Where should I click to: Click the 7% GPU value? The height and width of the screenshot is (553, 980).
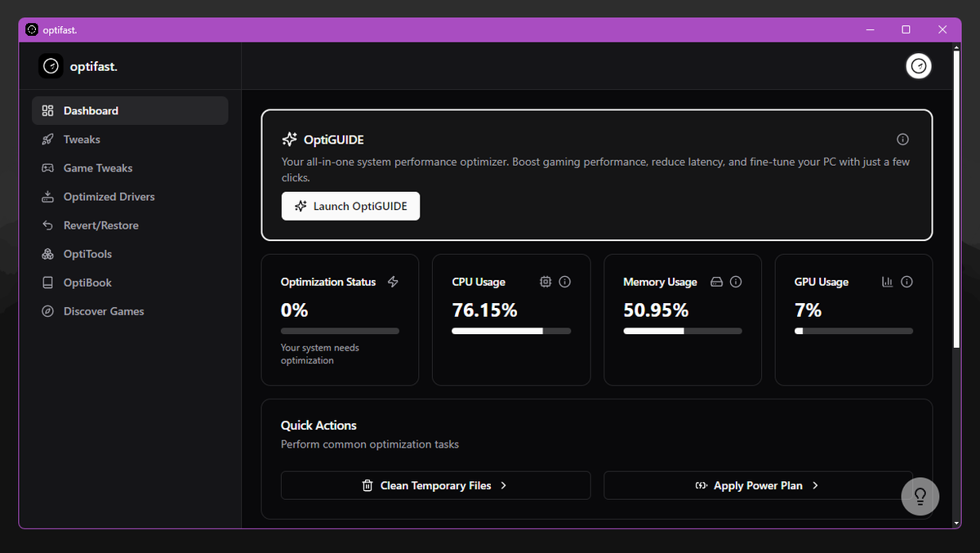(808, 310)
